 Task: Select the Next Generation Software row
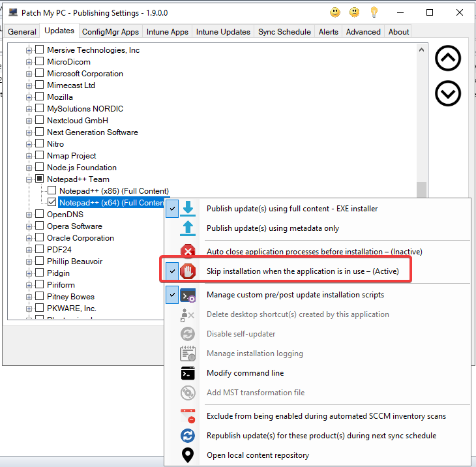[93, 132]
